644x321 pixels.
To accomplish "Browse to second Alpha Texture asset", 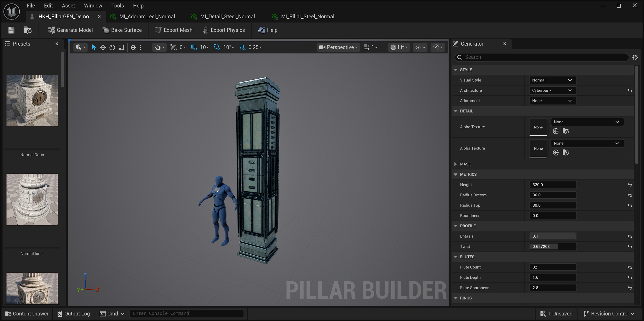I will point(566,153).
